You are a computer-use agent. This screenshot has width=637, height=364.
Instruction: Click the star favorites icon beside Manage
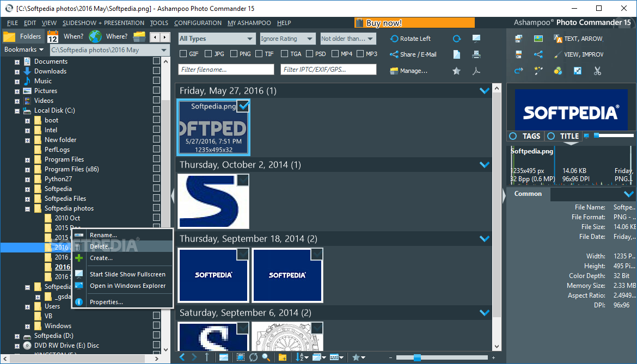click(x=457, y=71)
